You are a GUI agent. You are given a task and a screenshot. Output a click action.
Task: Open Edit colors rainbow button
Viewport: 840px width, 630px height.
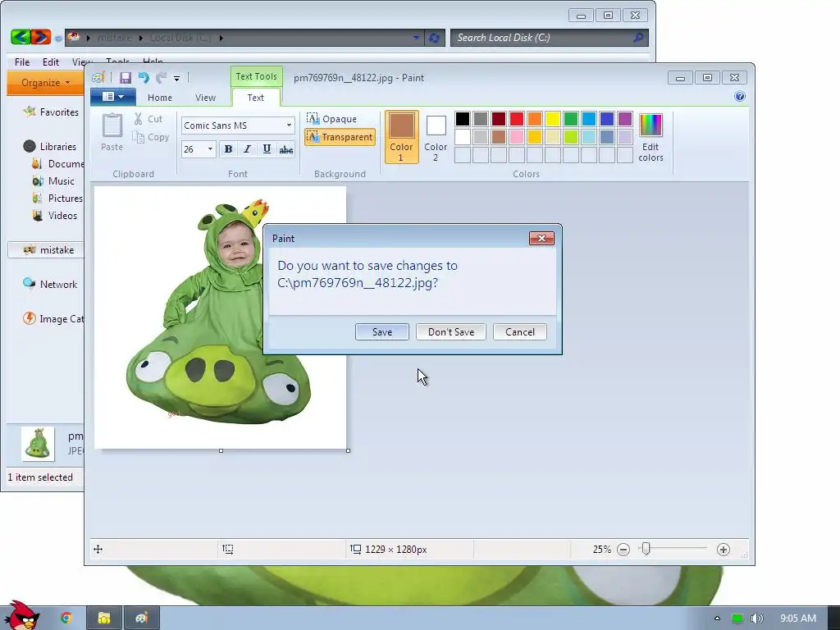click(651, 137)
